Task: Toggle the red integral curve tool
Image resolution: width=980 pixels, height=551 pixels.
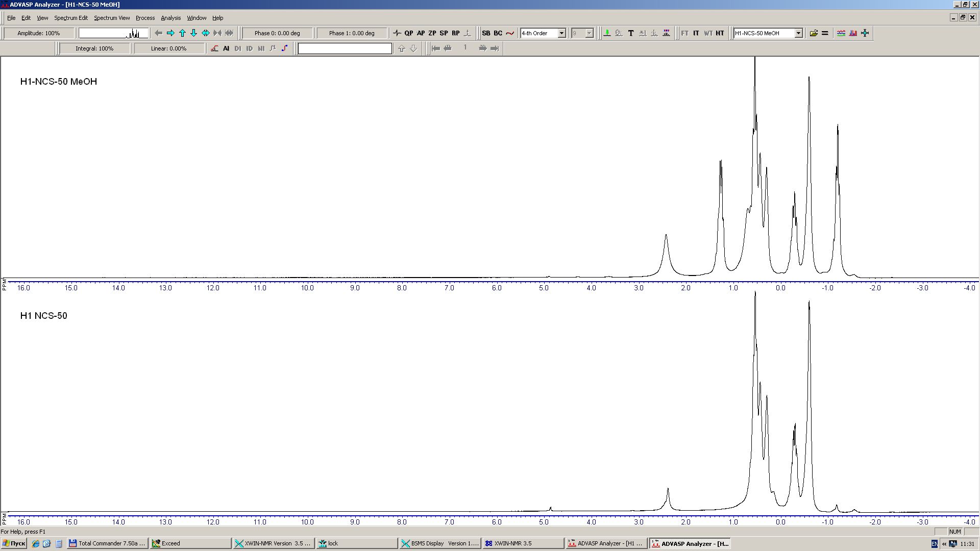Action: coord(214,48)
